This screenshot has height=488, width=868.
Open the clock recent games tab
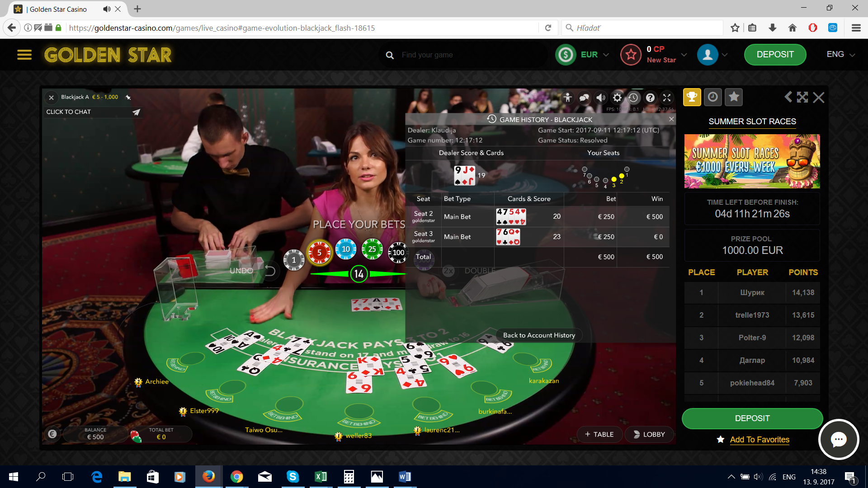pyautogui.click(x=713, y=97)
